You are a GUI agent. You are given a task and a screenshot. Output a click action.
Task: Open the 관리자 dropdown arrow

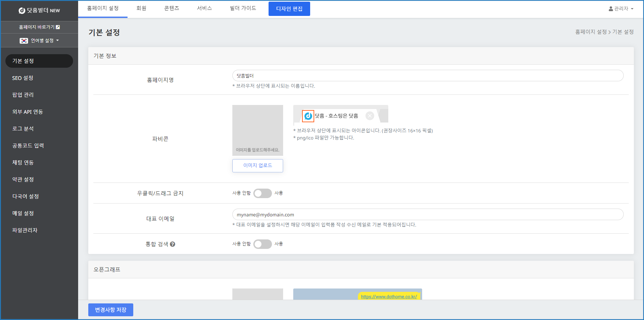(632, 9)
